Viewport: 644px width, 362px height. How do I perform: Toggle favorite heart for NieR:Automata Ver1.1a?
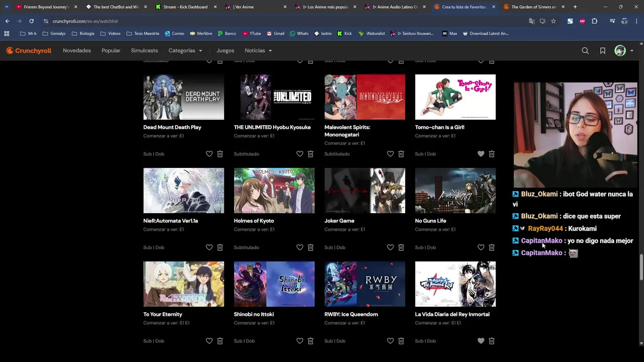(209, 247)
